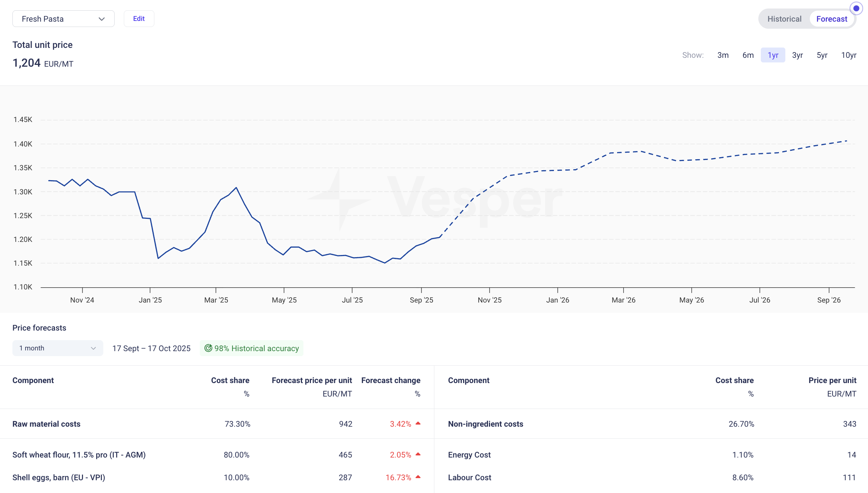Click the Edit button

[x=139, y=19]
